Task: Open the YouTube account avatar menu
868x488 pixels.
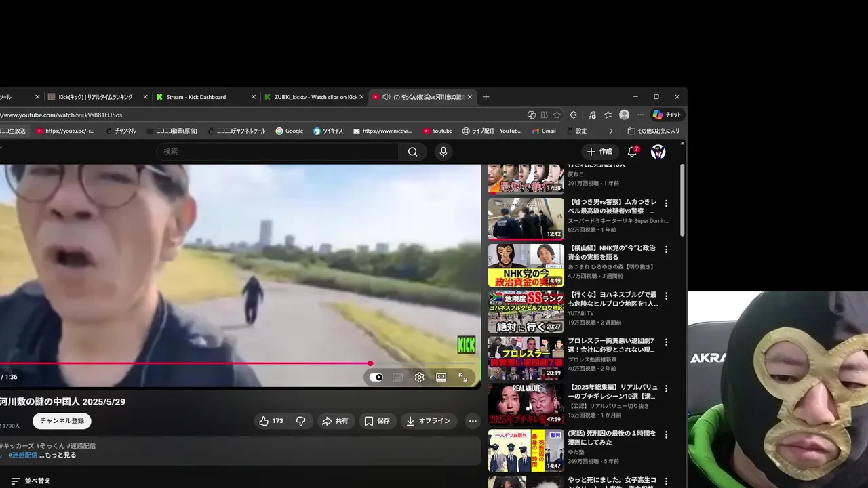Action: point(658,152)
